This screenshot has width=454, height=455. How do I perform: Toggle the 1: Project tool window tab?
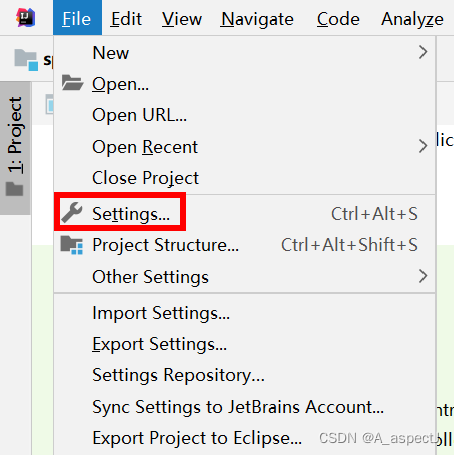[x=15, y=148]
